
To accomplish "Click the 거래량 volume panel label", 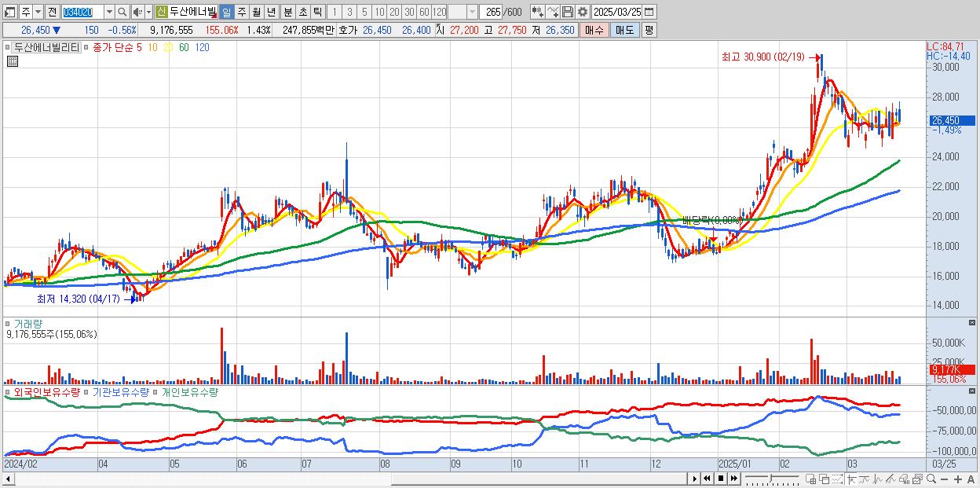I will tap(27, 324).
